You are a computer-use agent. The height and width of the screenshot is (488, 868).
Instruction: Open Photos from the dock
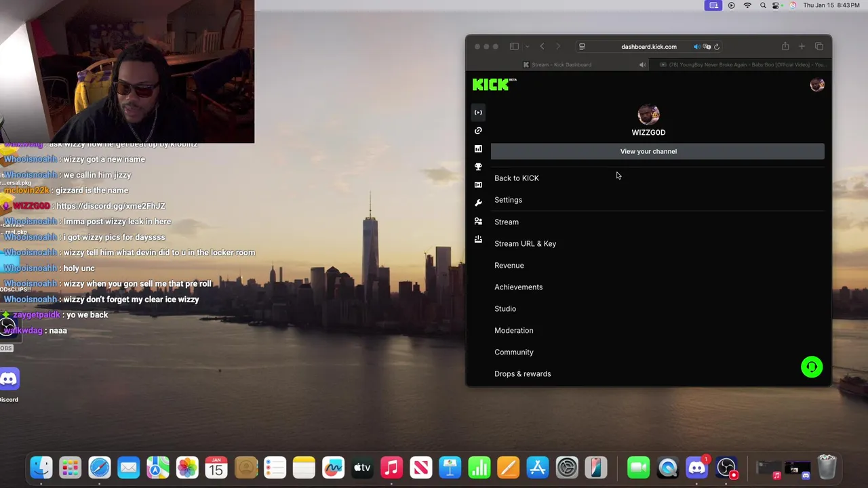tap(187, 468)
